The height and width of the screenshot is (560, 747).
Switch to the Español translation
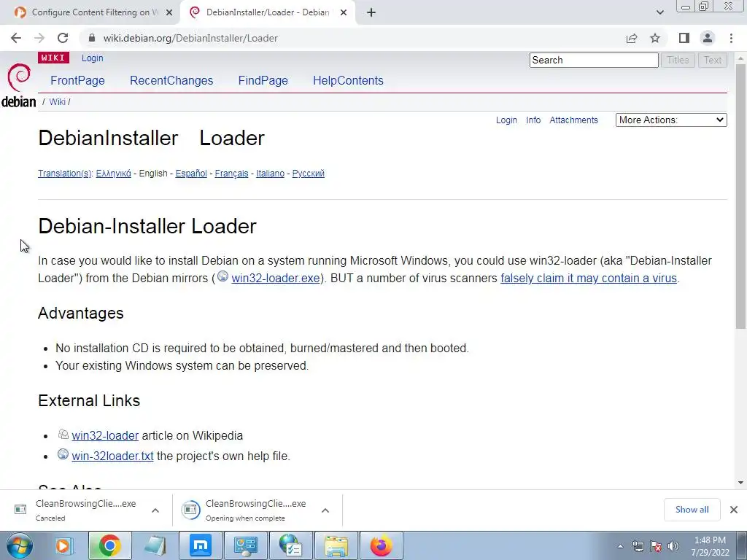pyautogui.click(x=191, y=174)
